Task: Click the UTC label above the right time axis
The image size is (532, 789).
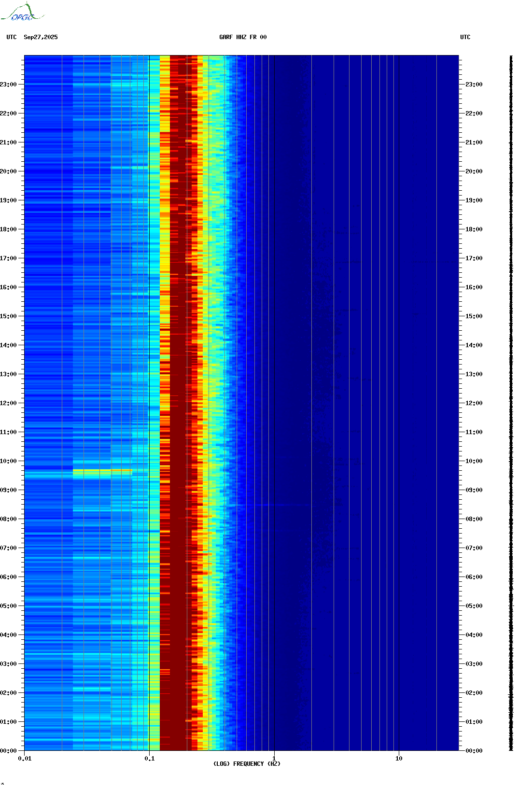Action: (465, 37)
